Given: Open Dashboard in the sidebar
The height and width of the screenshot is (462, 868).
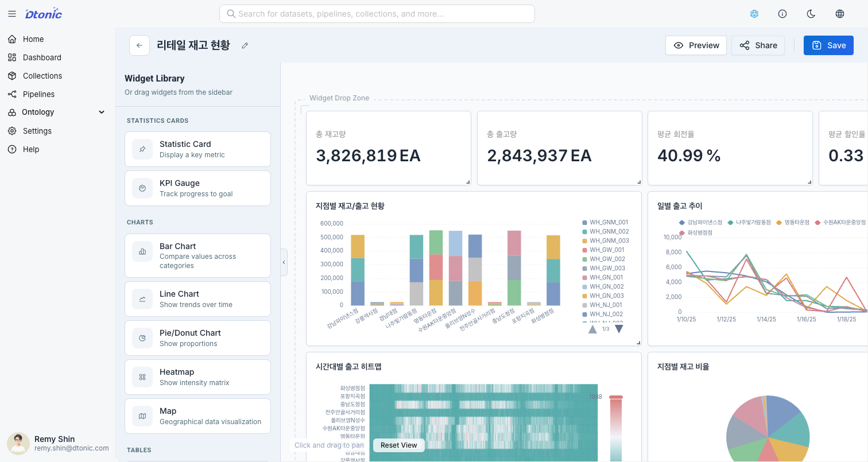Looking at the screenshot, I should coord(57,57).
